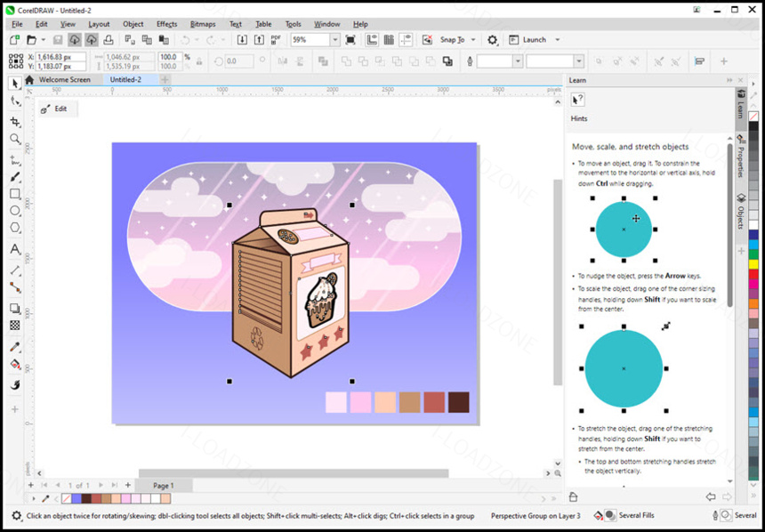The width and height of the screenshot is (765, 532).
Task: Expand the Launch dropdown
Action: click(x=558, y=40)
